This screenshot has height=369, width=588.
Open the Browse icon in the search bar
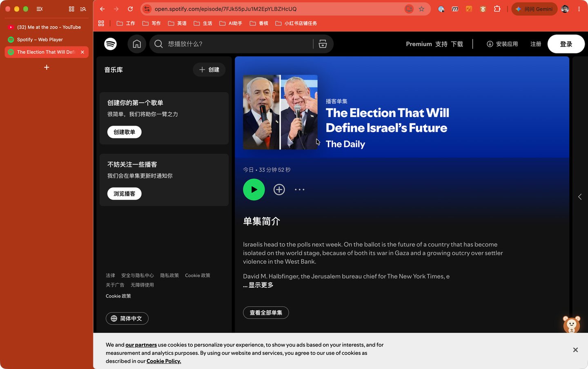pos(323,44)
